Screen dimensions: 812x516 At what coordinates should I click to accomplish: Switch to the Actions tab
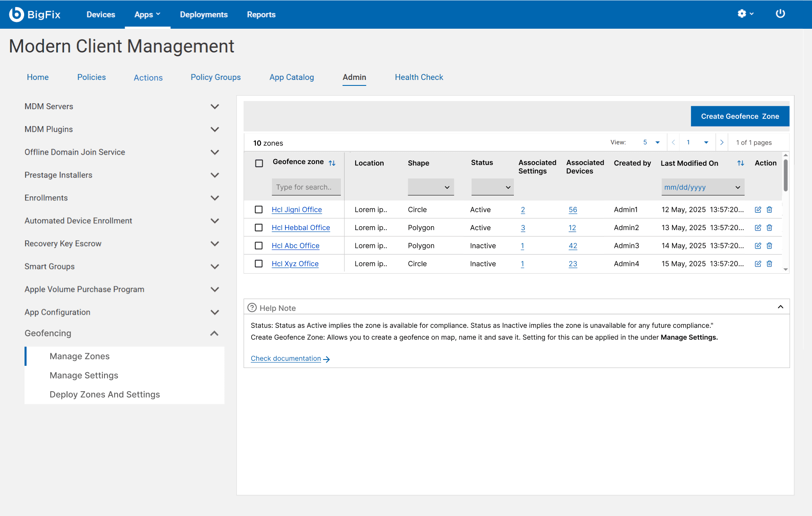[148, 78]
